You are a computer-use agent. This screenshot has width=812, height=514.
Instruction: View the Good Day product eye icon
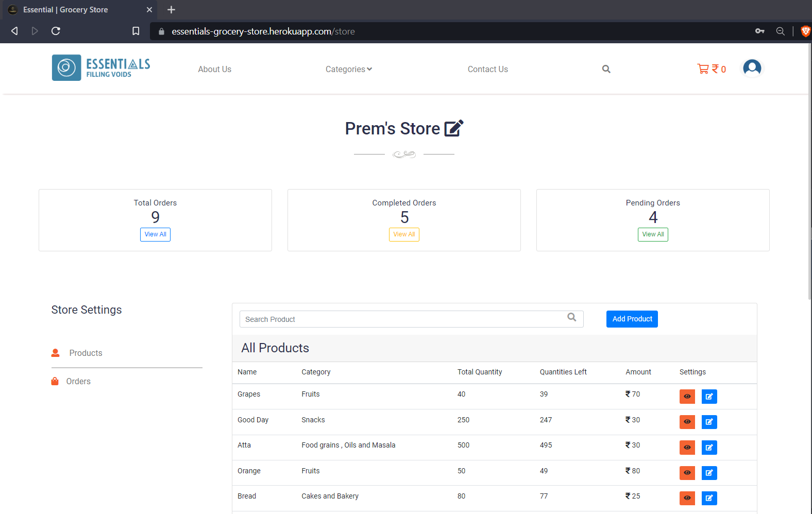pyautogui.click(x=687, y=422)
